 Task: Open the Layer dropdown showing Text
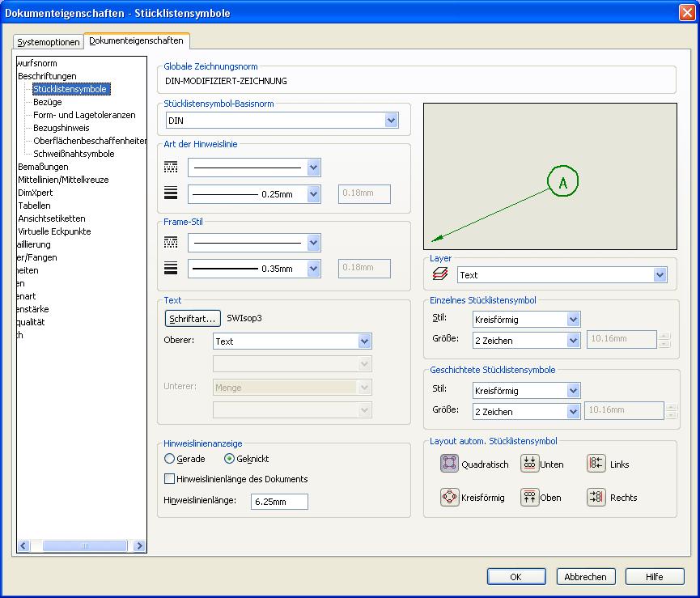[x=660, y=275]
